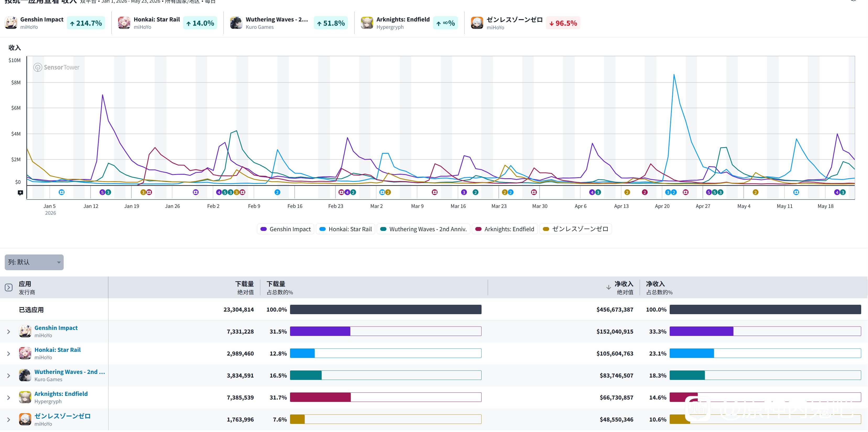
Task: Click the ゼンレスゾーンゼロ icon in the header
Action: (x=477, y=23)
